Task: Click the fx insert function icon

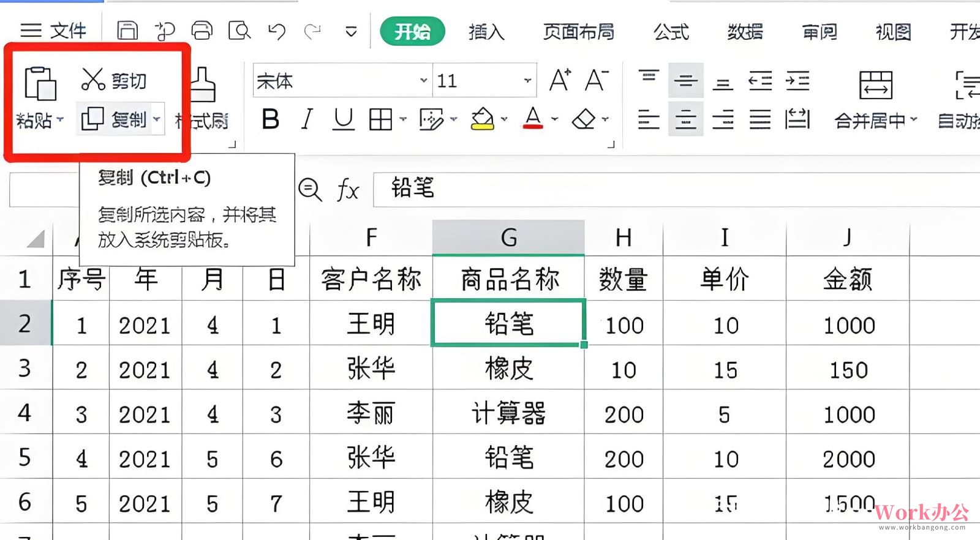Action: 348,190
